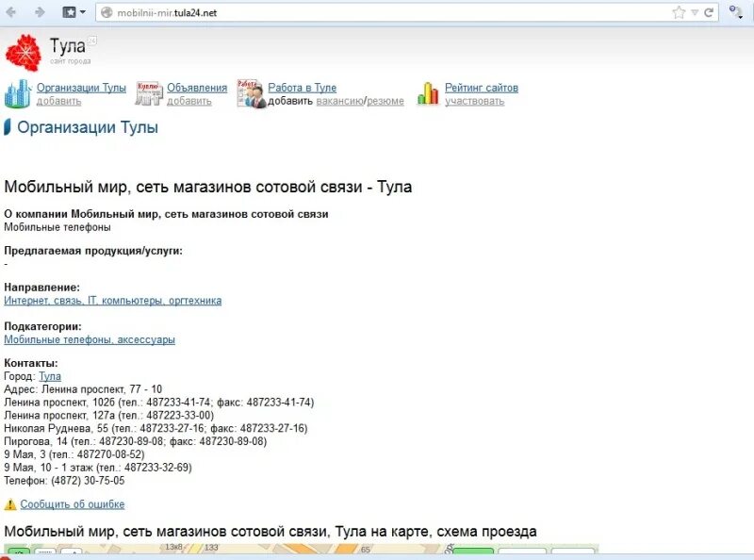
Task: Click address line Ленина проспект, 77 - 10
Action: [x=83, y=389]
